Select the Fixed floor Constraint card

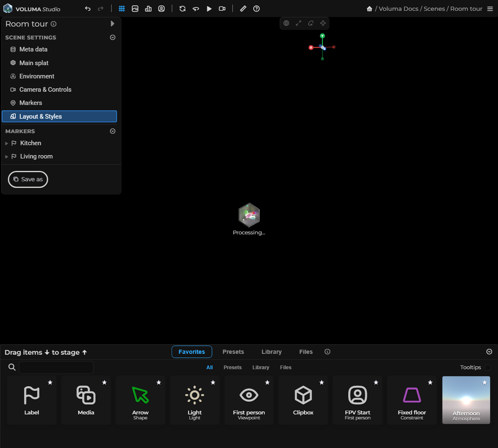(x=412, y=400)
